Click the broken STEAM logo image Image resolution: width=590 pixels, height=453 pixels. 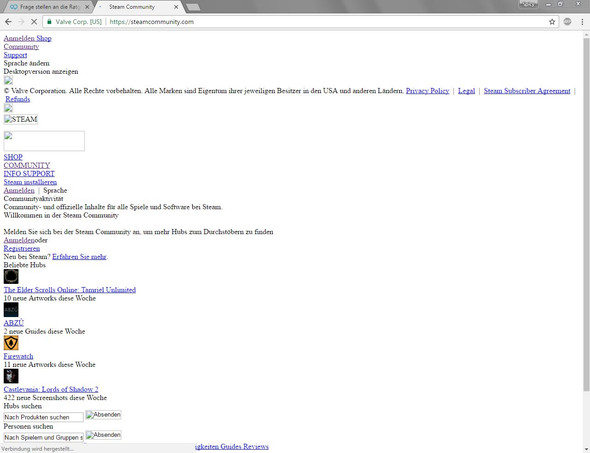[21, 119]
